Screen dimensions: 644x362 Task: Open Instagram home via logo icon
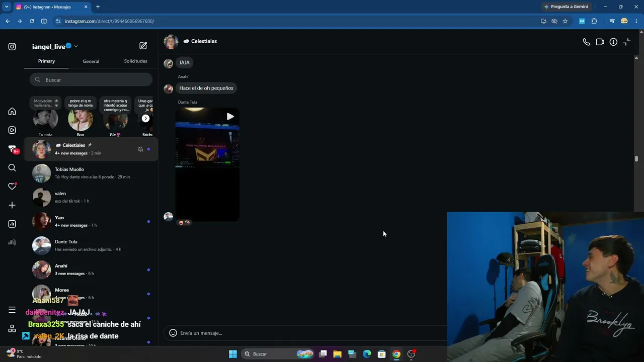coord(12,47)
